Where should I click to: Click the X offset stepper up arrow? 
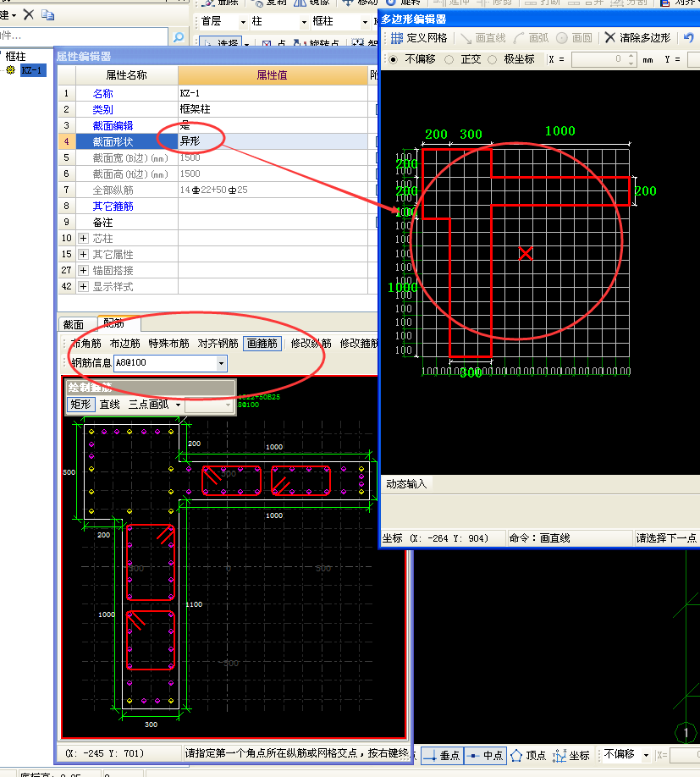click(631, 56)
